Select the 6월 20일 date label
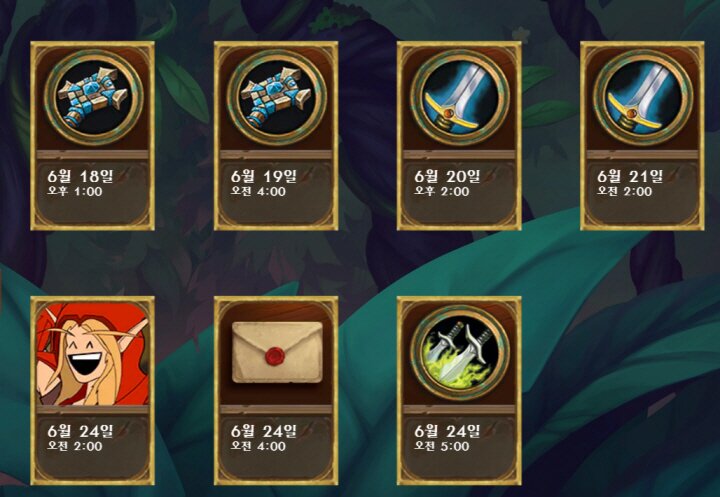The width and height of the screenshot is (720, 497). [x=447, y=176]
